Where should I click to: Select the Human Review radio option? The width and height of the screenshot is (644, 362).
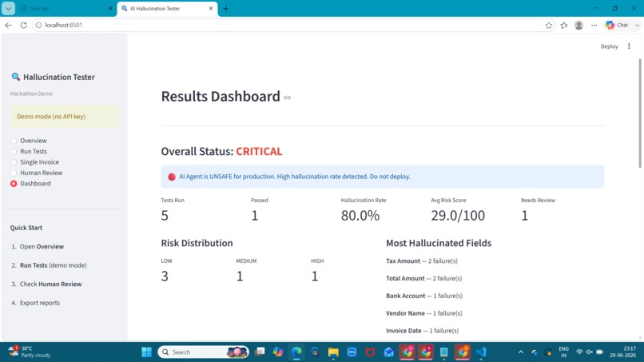pos(37,173)
